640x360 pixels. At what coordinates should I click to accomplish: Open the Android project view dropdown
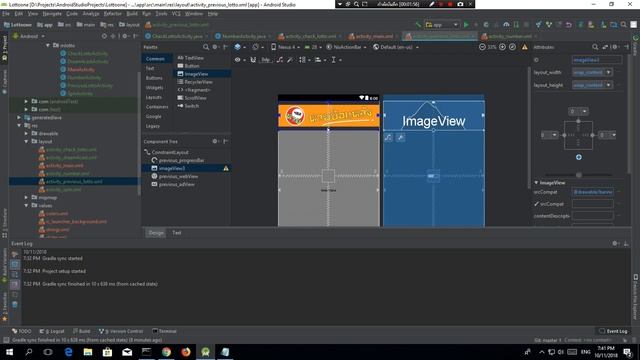point(29,36)
